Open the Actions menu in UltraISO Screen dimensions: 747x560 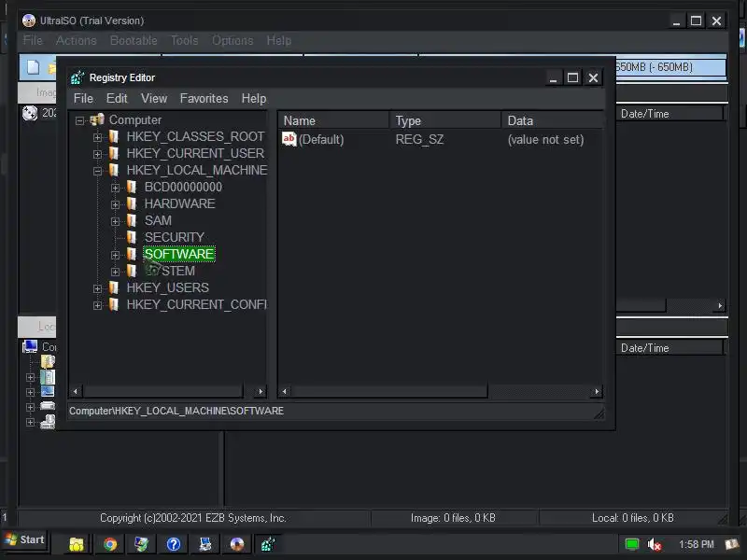click(x=77, y=40)
